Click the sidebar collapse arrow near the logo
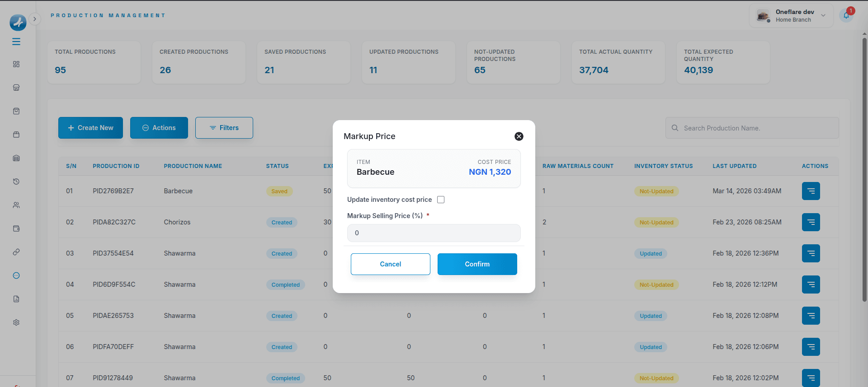 pyautogui.click(x=35, y=19)
